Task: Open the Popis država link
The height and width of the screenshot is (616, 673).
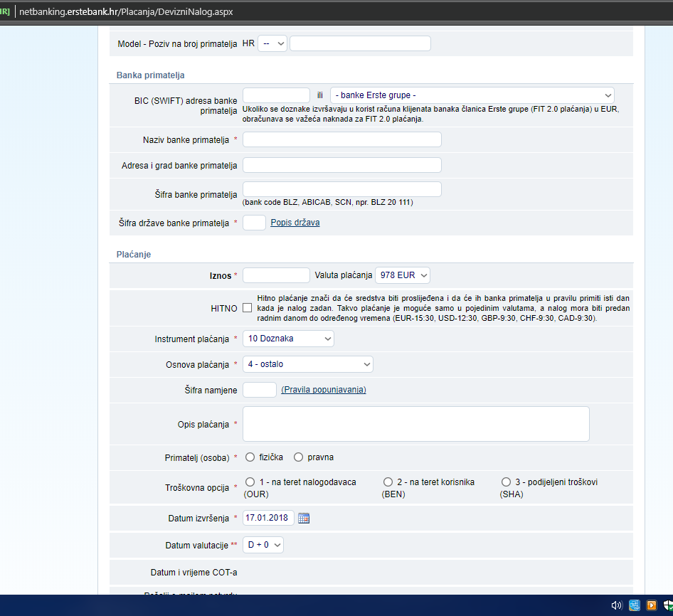Action: (x=295, y=223)
